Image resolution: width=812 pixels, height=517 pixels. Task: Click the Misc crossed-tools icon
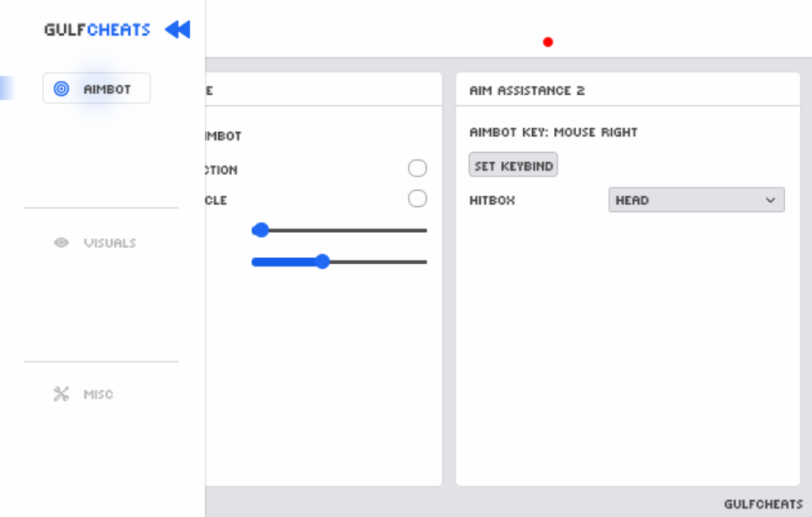pos(61,394)
